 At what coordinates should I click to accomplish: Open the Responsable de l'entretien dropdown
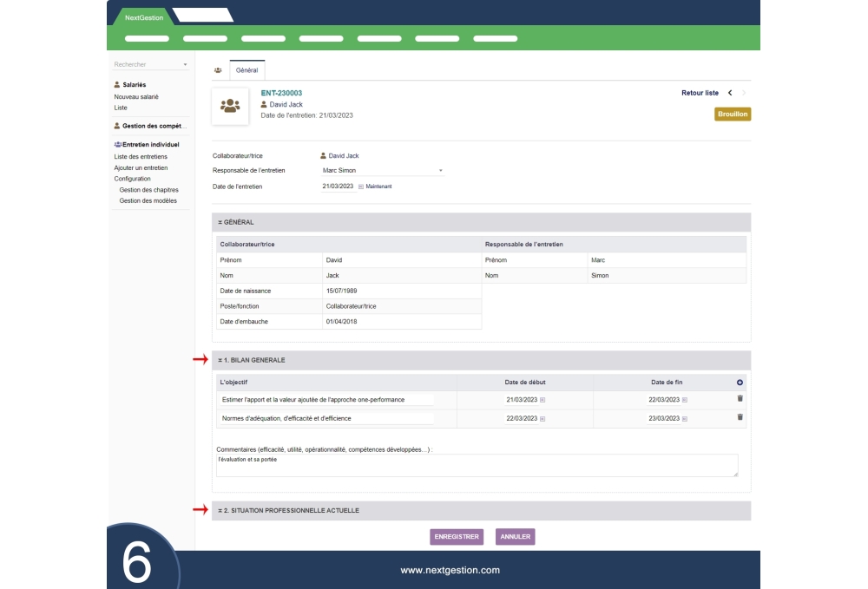[440, 171]
